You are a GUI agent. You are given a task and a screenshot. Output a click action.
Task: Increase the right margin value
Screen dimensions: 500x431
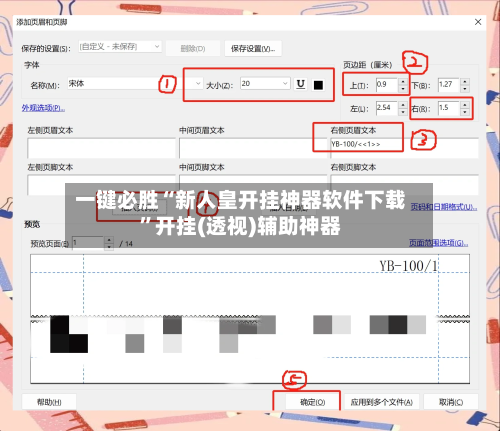(x=465, y=105)
